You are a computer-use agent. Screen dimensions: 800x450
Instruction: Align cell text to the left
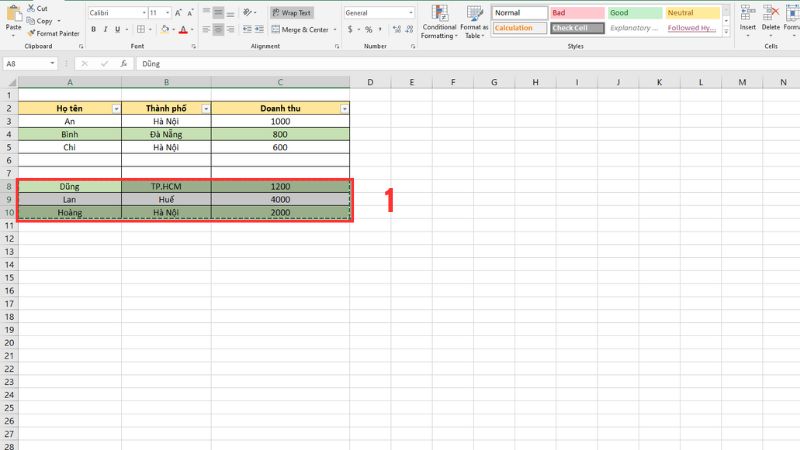click(206, 30)
